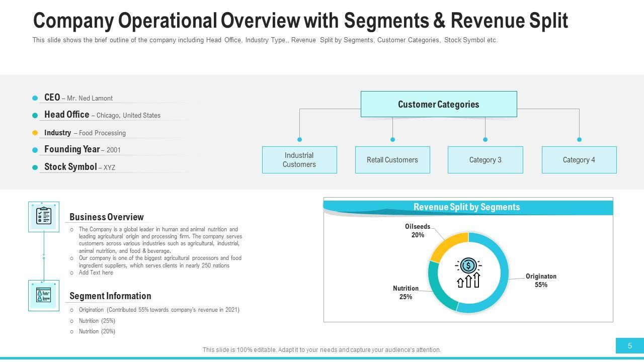The image size is (644, 362).
Task: Click the slide number 5 box
Action: (x=630, y=346)
